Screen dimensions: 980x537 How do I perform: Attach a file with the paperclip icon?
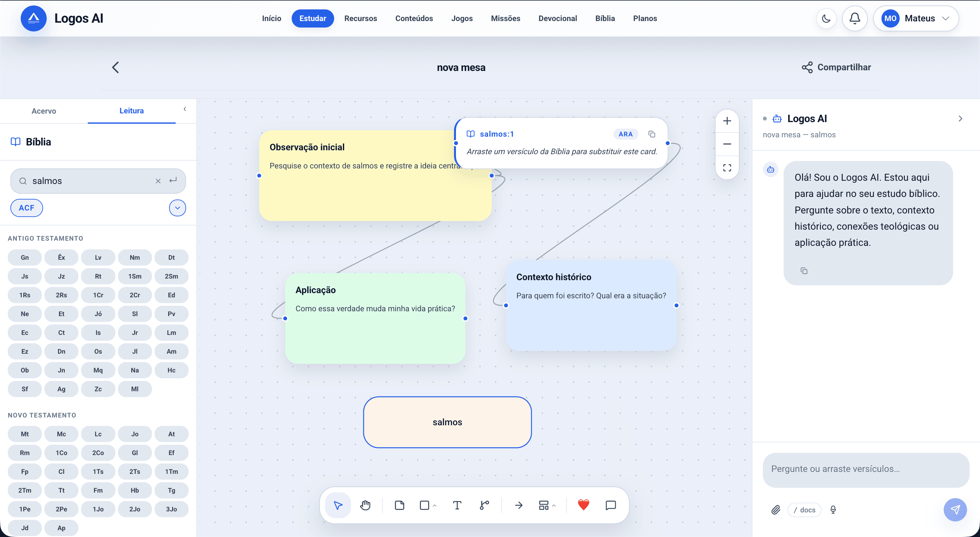point(776,509)
